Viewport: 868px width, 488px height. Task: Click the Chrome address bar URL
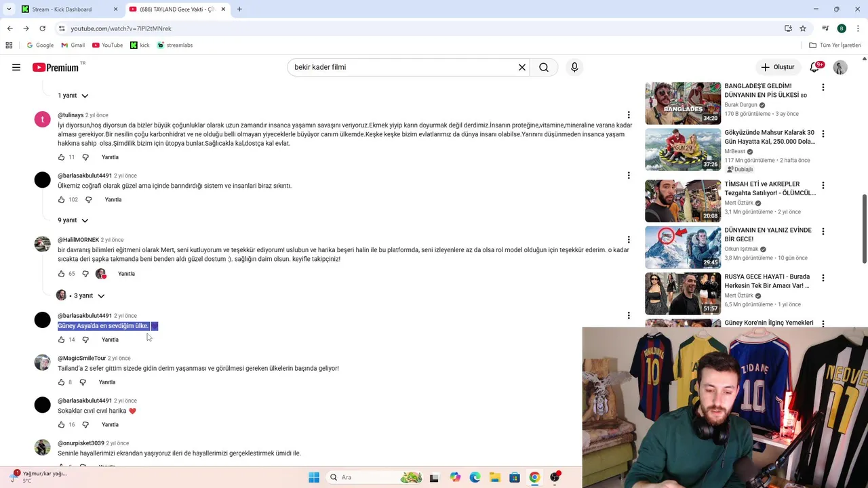click(121, 28)
